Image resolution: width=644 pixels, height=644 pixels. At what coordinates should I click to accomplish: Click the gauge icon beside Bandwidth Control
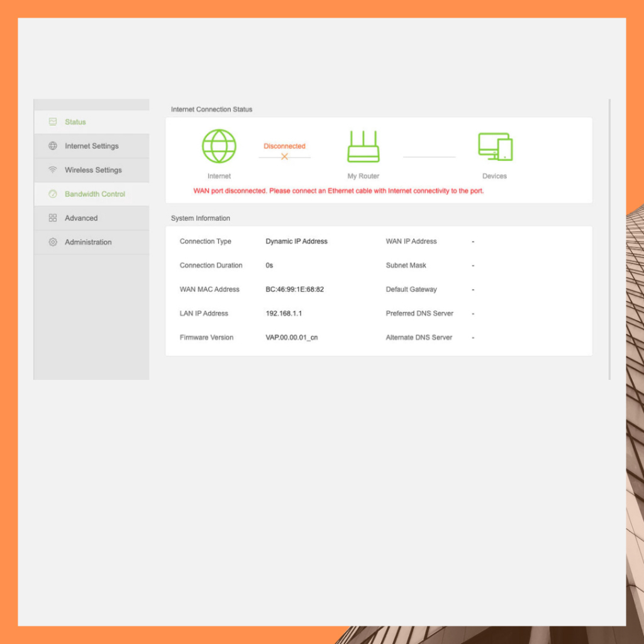[x=53, y=194]
